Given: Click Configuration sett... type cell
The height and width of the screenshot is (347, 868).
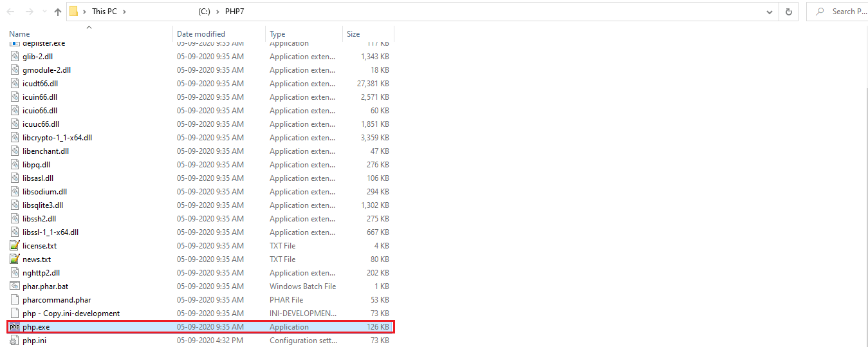Looking at the screenshot, I should [x=302, y=341].
